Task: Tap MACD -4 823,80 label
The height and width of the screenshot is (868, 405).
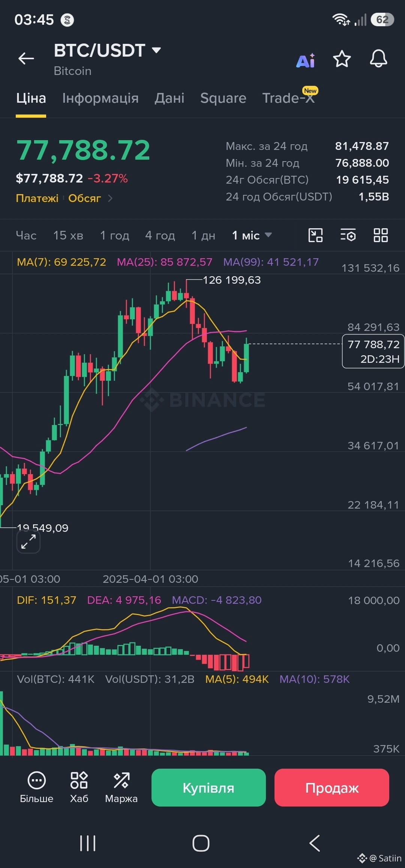Action: tap(217, 600)
